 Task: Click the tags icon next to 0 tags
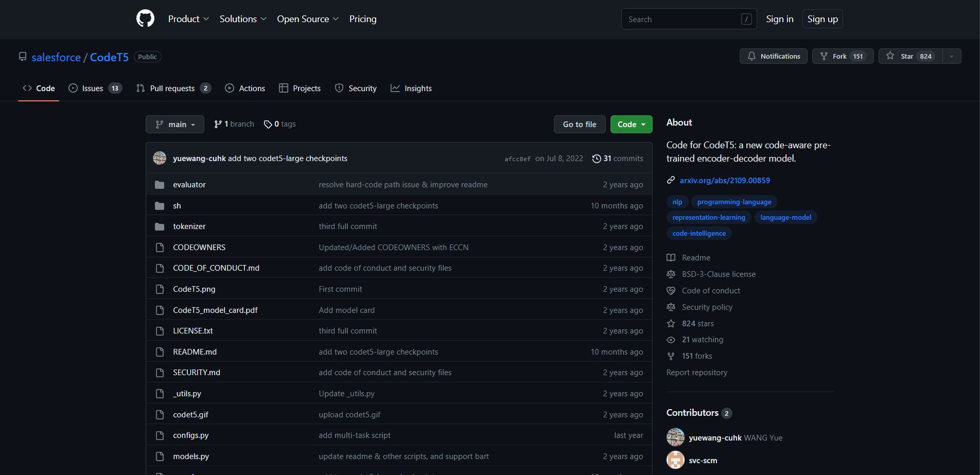tap(267, 124)
